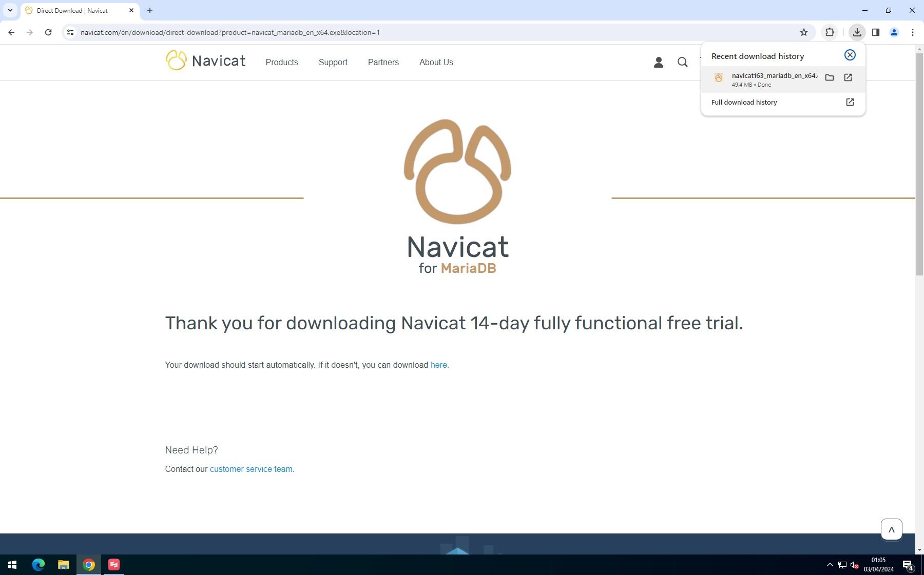Bookmark this page with the star icon
This screenshot has height=575, width=924.
point(804,32)
